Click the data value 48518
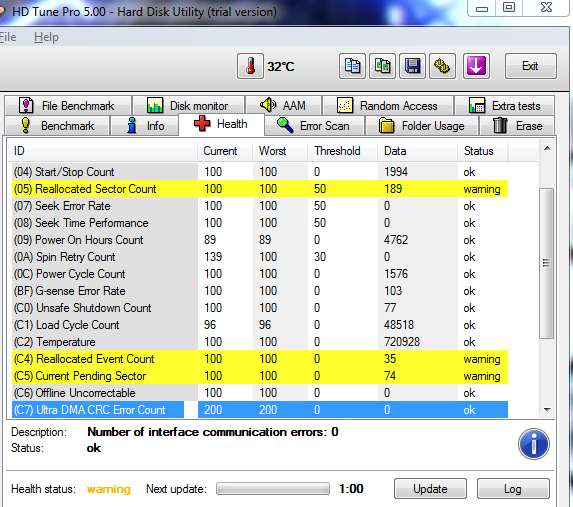The image size is (573, 507). pyautogui.click(x=399, y=325)
